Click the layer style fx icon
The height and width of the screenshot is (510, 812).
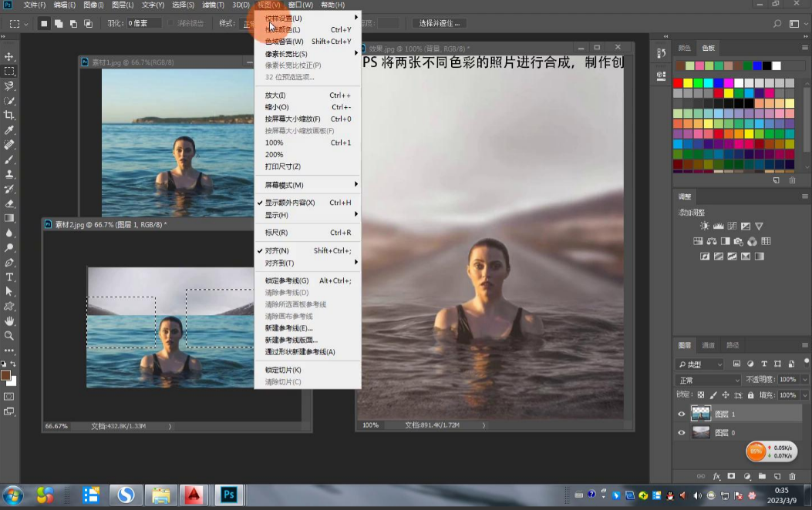716,476
